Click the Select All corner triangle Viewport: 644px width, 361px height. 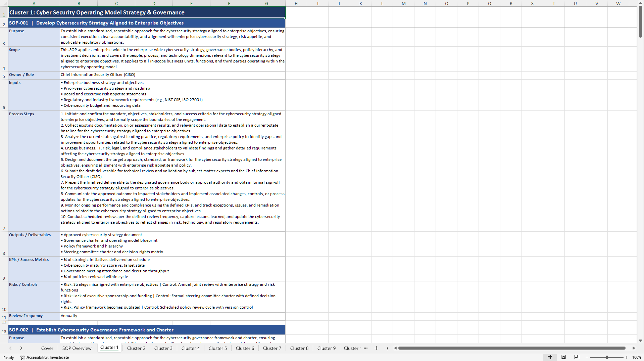coord(4,3)
